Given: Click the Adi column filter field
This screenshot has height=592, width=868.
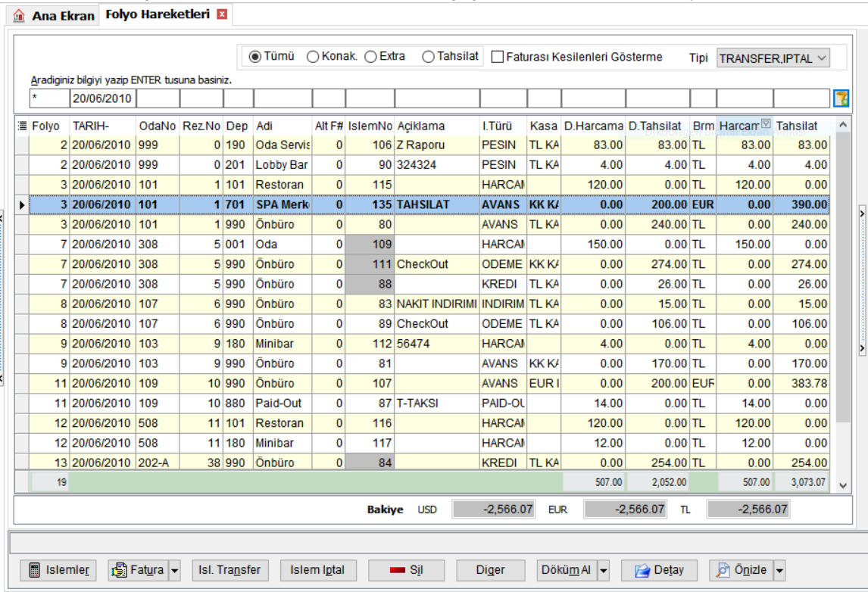Looking at the screenshot, I should pos(283,98).
